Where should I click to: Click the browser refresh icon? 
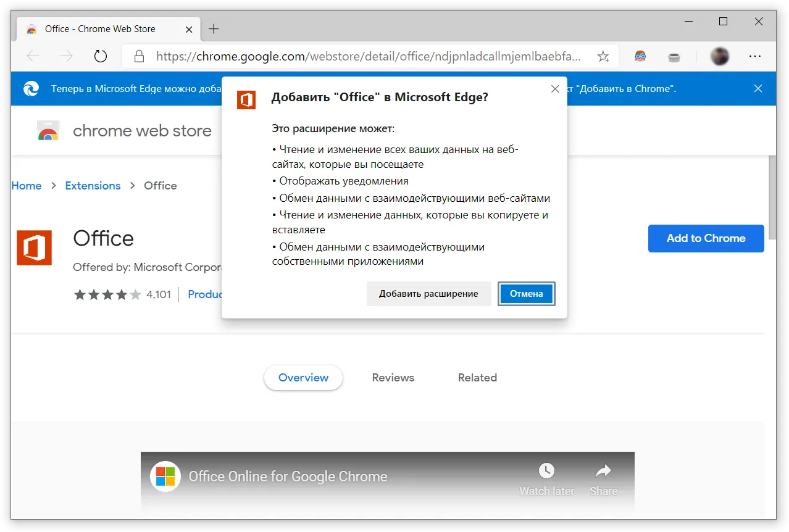(100, 57)
